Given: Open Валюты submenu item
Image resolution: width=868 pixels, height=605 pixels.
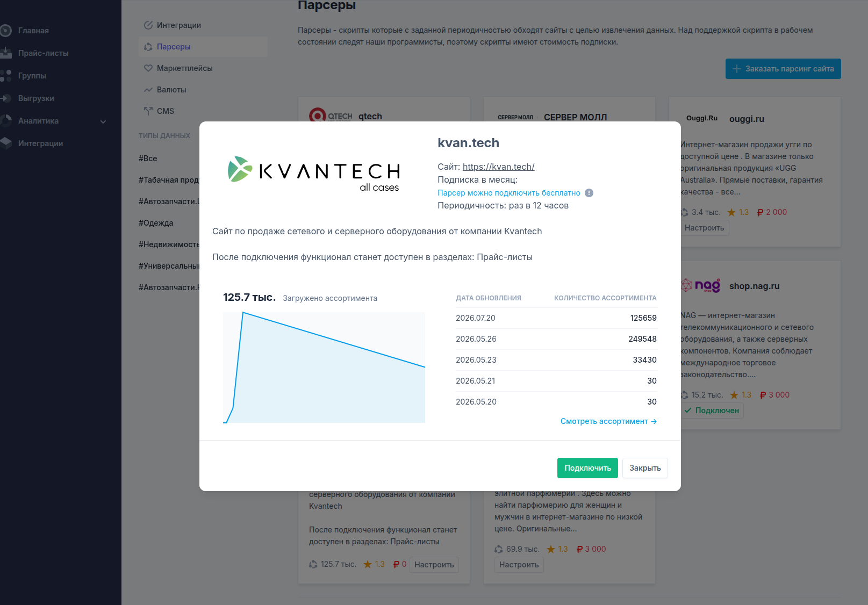Looking at the screenshot, I should click(203, 90).
